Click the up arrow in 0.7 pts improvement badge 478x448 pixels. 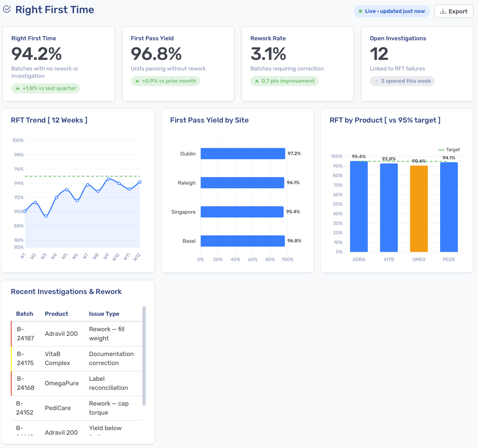pyautogui.click(x=257, y=81)
